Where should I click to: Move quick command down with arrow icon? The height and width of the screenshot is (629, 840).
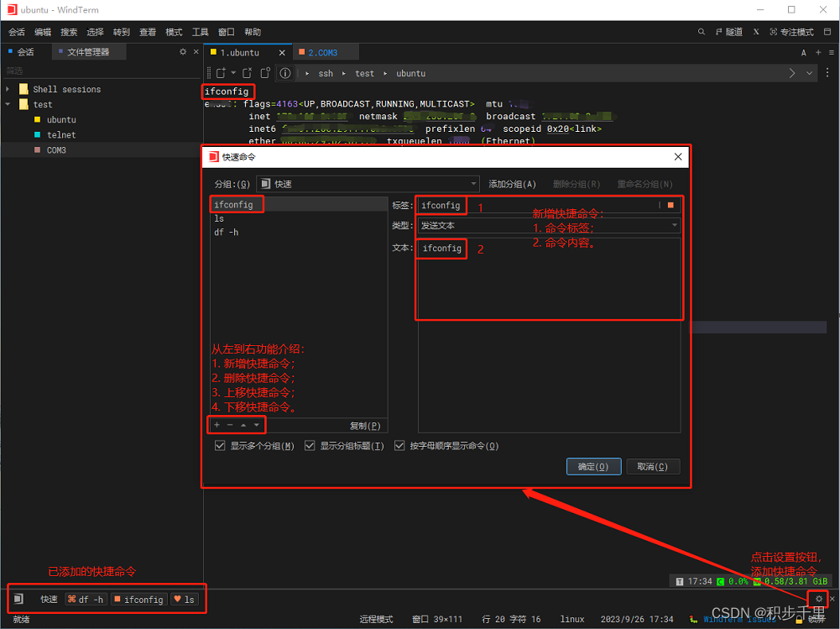click(x=257, y=425)
